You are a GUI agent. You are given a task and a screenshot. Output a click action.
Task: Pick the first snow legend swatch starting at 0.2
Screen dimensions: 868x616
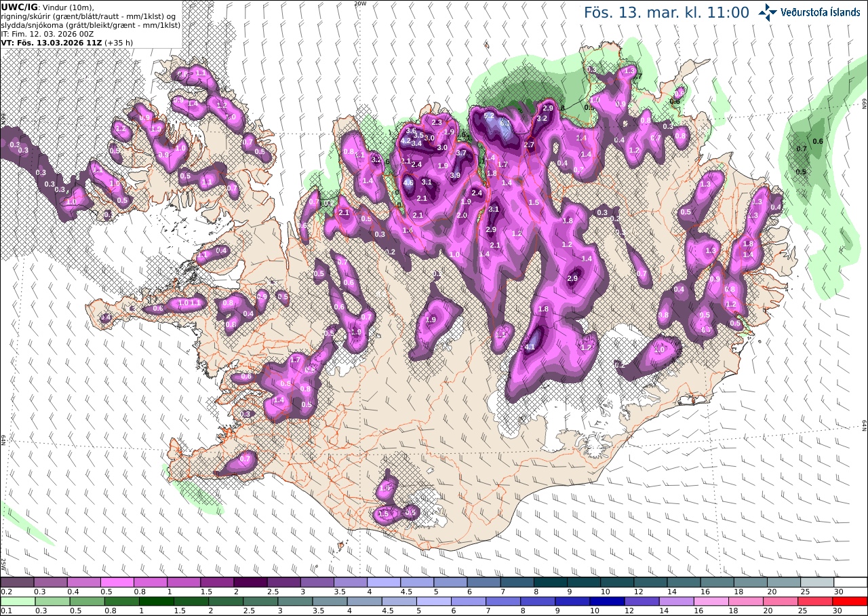17,582
